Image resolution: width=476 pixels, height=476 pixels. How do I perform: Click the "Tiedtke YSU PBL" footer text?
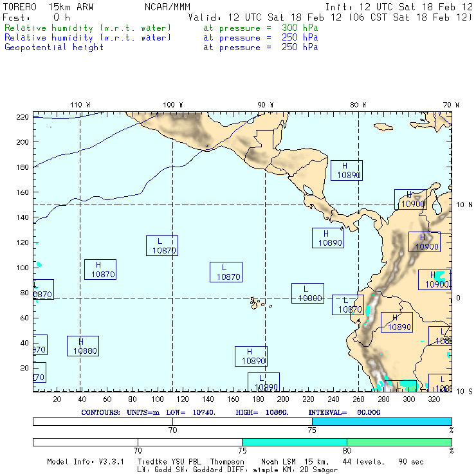(169, 462)
